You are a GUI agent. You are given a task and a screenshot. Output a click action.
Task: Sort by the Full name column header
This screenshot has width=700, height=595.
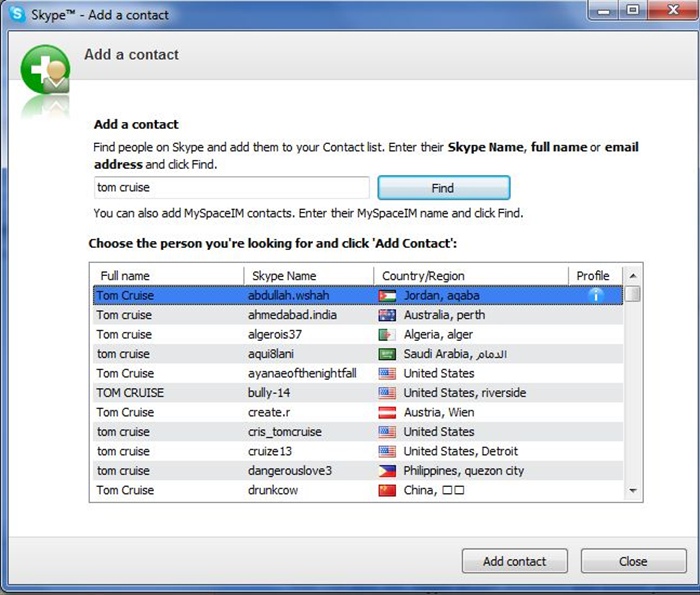[x=168, y=276]
